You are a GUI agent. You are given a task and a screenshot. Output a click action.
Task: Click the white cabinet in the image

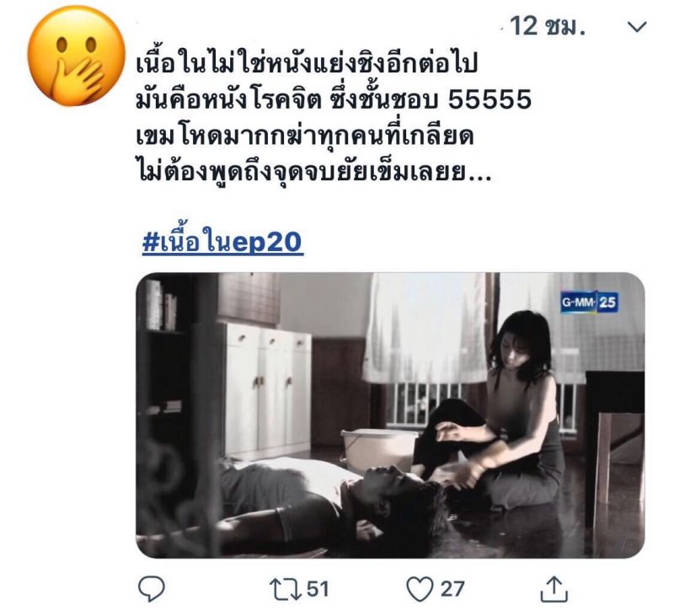[266, 389]
